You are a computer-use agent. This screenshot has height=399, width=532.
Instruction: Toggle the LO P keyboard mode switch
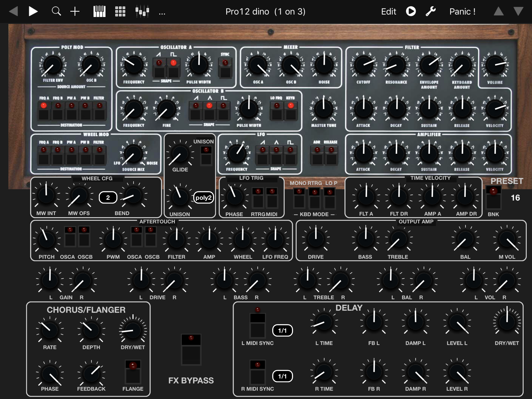point(330,198)
